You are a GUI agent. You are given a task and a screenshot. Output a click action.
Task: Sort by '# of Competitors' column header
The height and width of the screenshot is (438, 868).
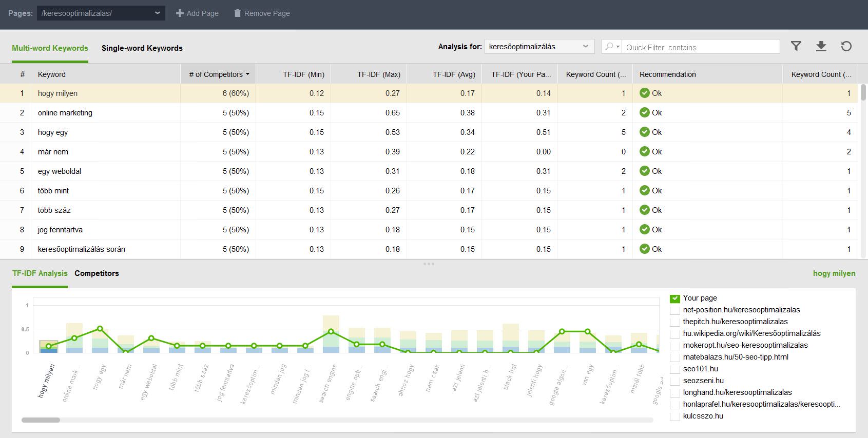(x=218, y=74)
